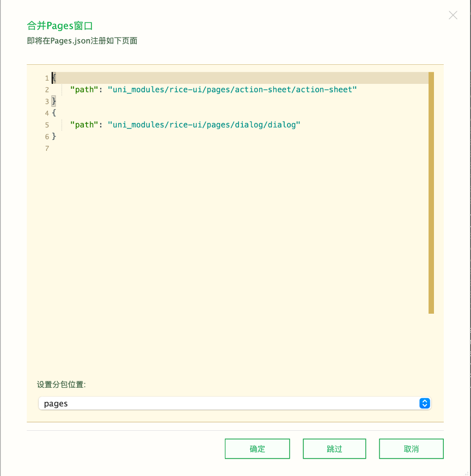Click line number 2 in the gutter

point(47,90)
